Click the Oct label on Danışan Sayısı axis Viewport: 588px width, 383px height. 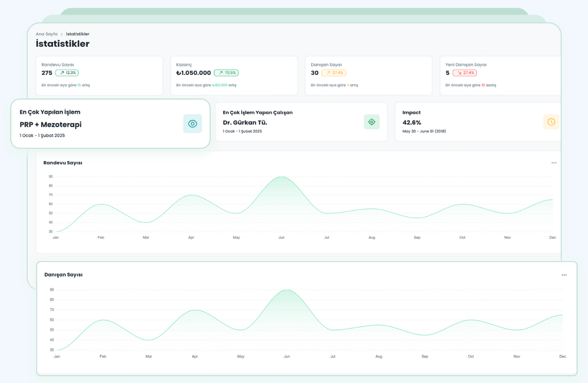point(470,356)
